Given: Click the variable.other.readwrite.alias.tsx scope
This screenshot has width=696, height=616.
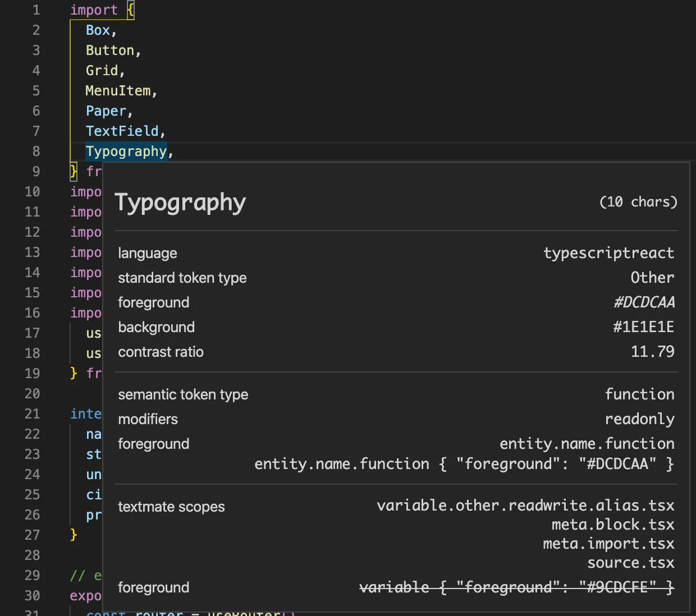Looking at the screenshot, I should point(525,505).
